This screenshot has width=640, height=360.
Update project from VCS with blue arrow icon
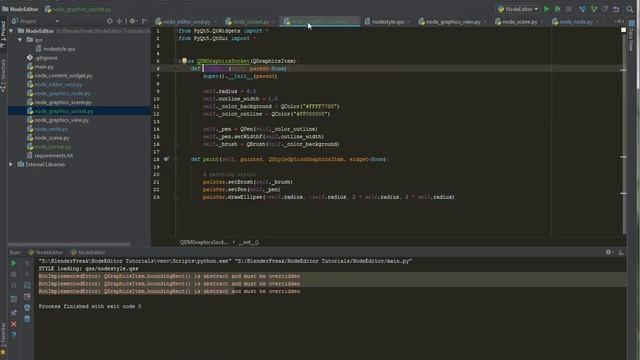[582, 9]
